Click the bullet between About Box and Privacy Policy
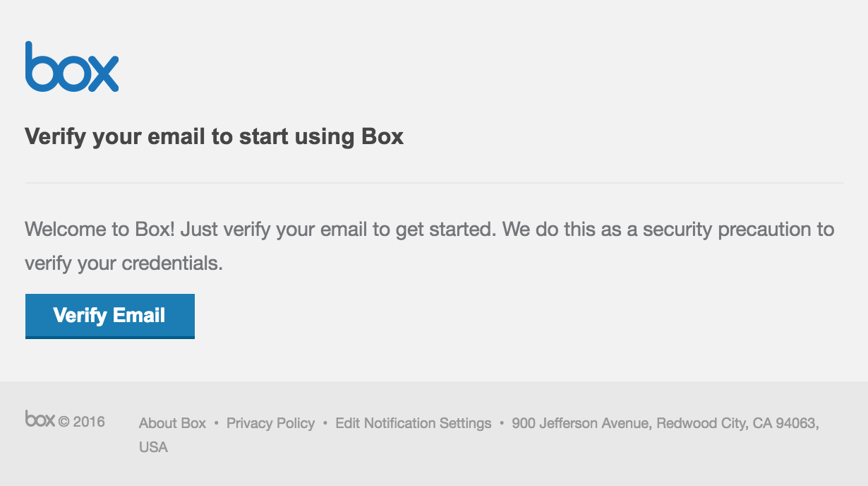Screen dimensions: 868x486 [216, 423]
